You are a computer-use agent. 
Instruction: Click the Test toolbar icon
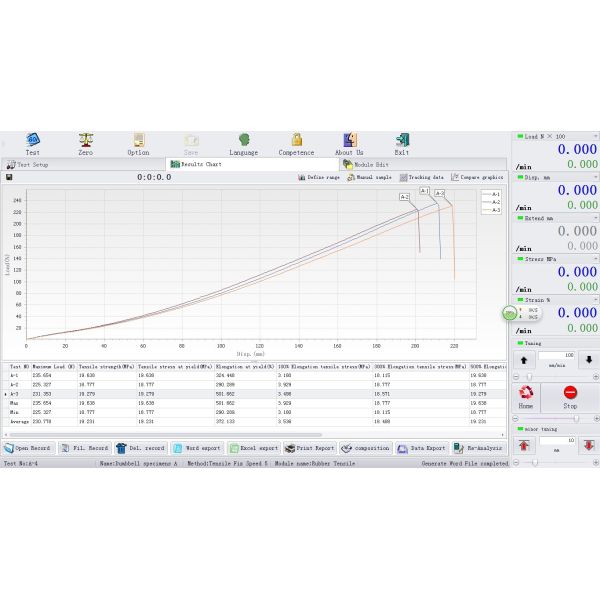[x=33, y=140]
